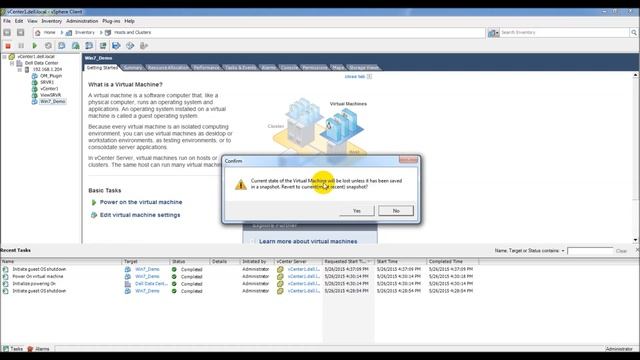Viewport: 640px width, 360px height.
Task: Click the Suspend (pause) toolbar icon
Action: coord(21,46)
